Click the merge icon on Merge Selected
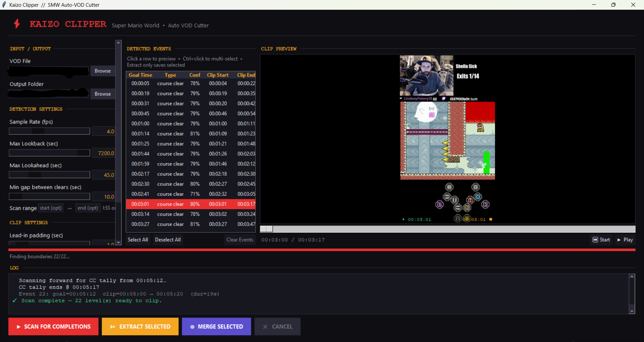644x342 pixels. point(192,326)
